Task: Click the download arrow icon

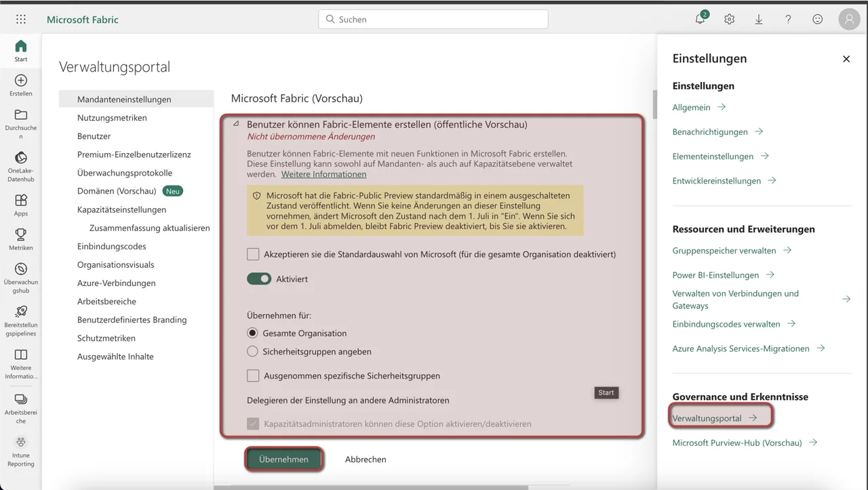Action: (759, 20)
